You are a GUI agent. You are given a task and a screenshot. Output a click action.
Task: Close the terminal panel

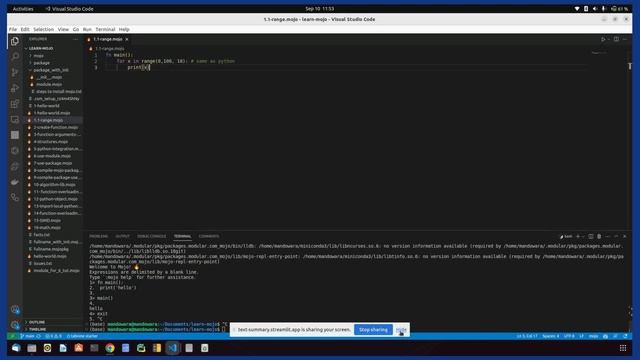(624, 236)
